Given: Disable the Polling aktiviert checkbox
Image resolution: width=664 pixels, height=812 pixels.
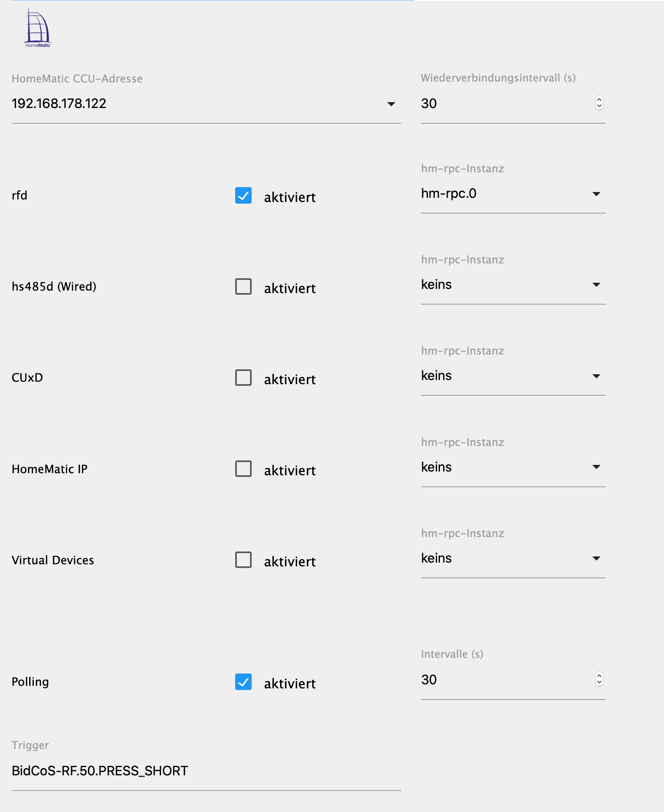Looking at the screenshot, I should 243,682.
